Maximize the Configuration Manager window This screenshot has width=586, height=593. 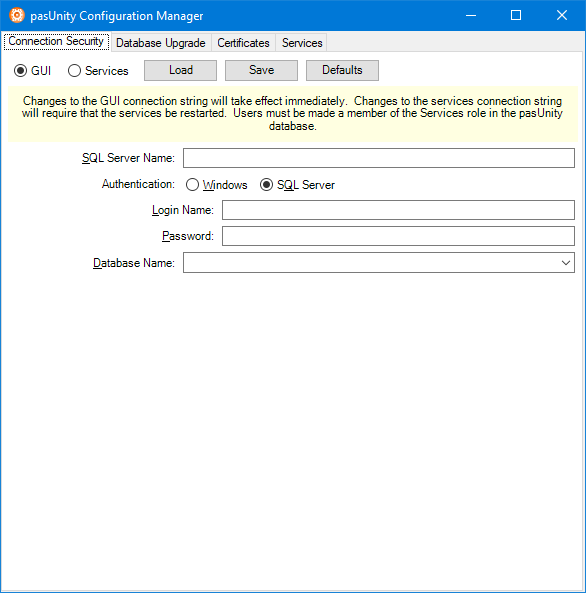(516, 16)
